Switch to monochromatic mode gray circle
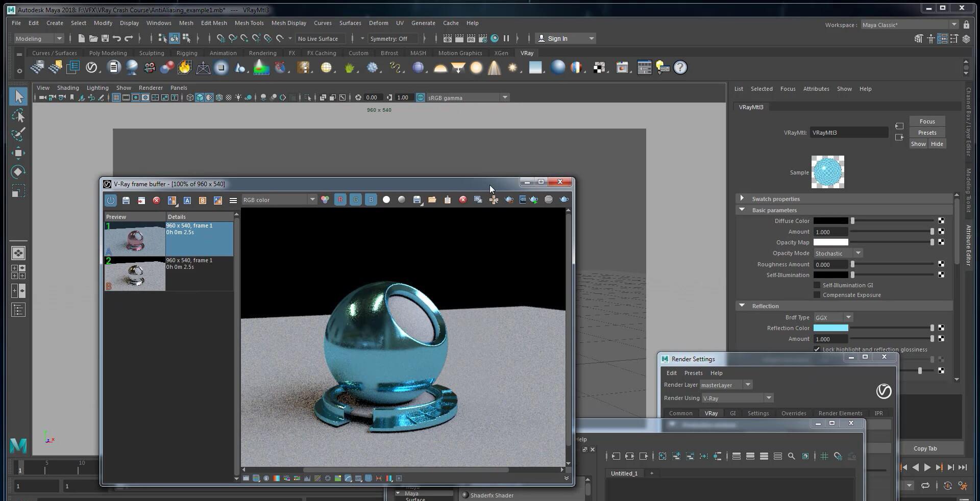This screenshot has width=980, height=501. tap(402, 199)
